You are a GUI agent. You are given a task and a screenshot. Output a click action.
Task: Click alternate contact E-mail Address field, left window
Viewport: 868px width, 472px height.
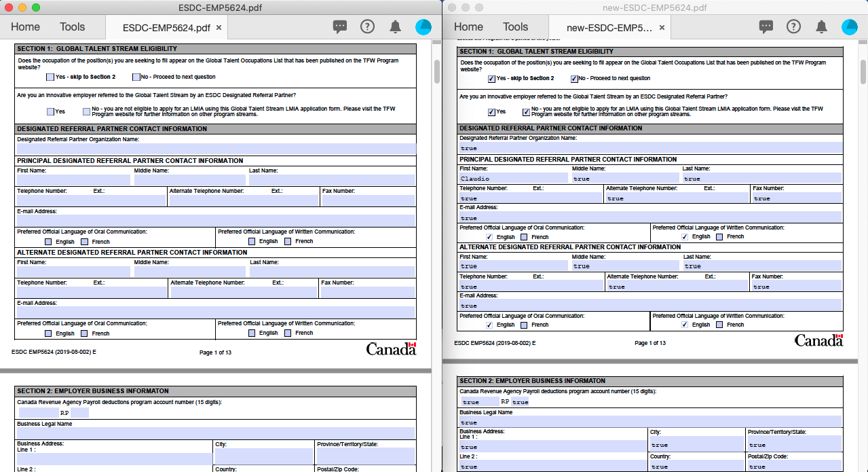pyautogui.click(x=216, y=312)
